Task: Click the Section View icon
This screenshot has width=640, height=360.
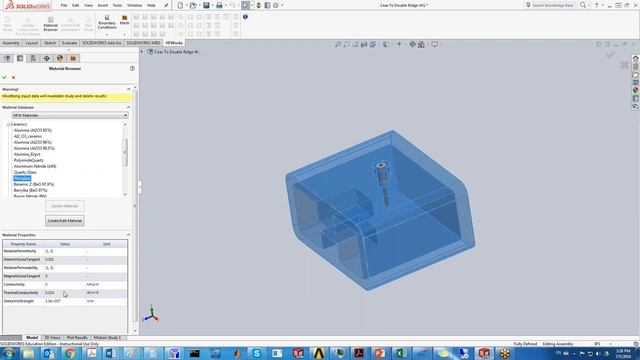Action: point(364,44)
